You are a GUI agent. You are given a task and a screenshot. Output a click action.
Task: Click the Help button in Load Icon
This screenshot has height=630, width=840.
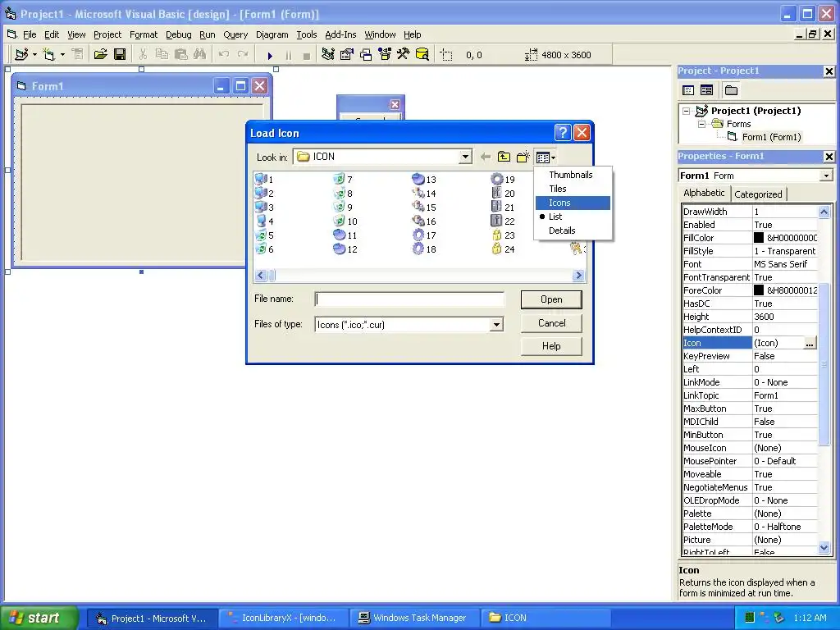click(551, 346)
